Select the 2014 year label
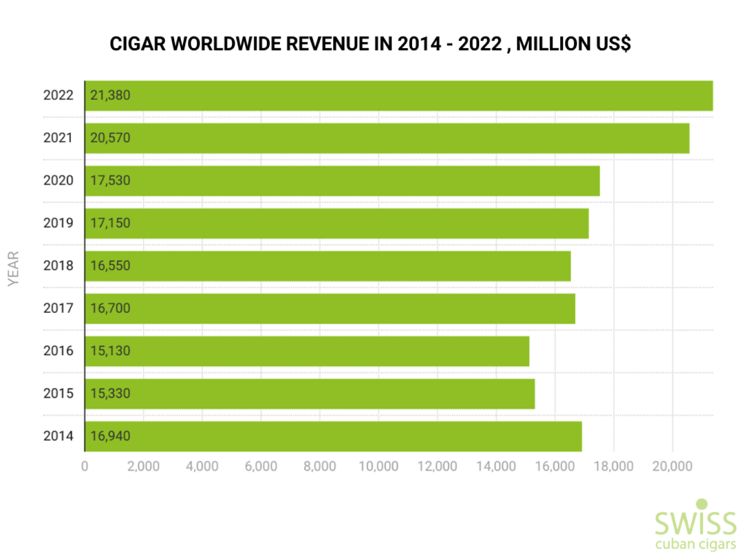 [58, 436]
